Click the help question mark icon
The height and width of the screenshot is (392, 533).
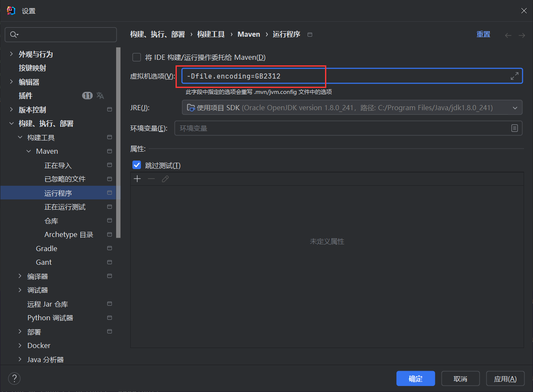pyautogui.click(x=15, y=378)
